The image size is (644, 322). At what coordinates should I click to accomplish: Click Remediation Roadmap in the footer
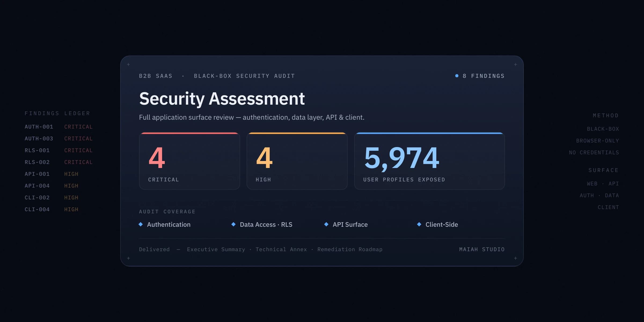350,249
